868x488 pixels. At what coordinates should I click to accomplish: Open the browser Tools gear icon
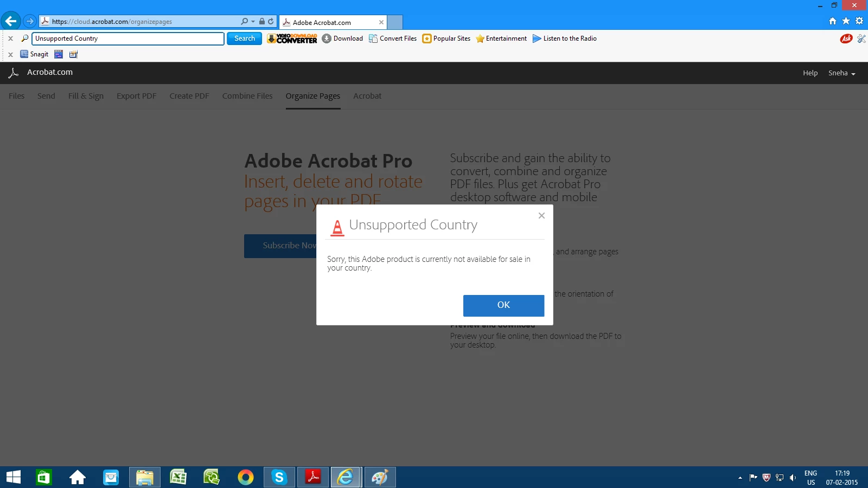[859, 21]
